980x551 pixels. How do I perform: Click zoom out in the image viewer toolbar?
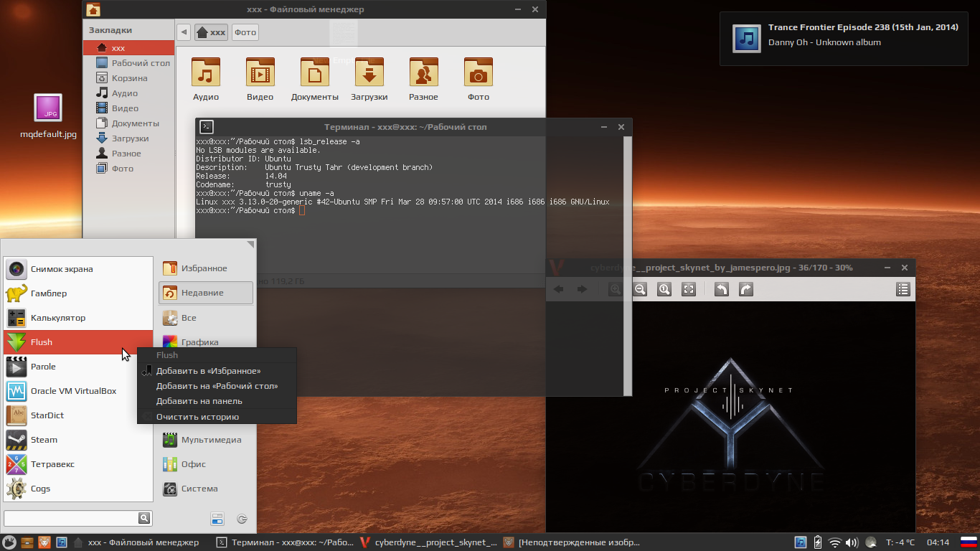640,289
